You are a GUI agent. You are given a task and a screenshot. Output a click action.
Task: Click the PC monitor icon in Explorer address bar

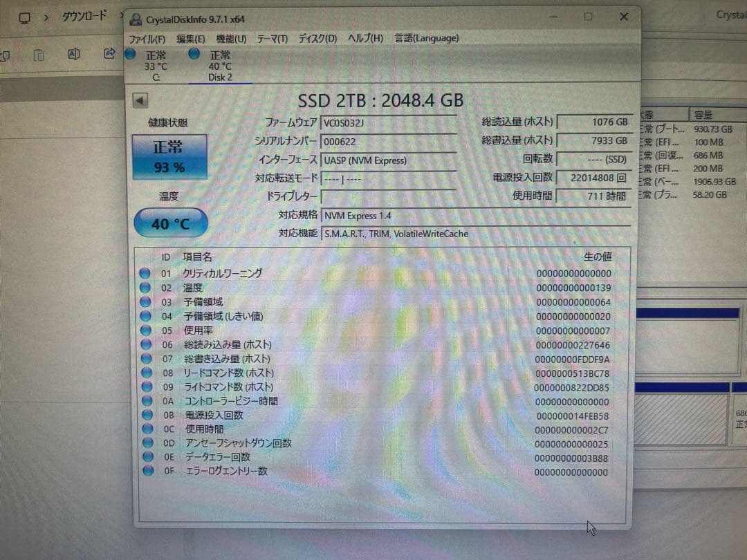[24, 19]
